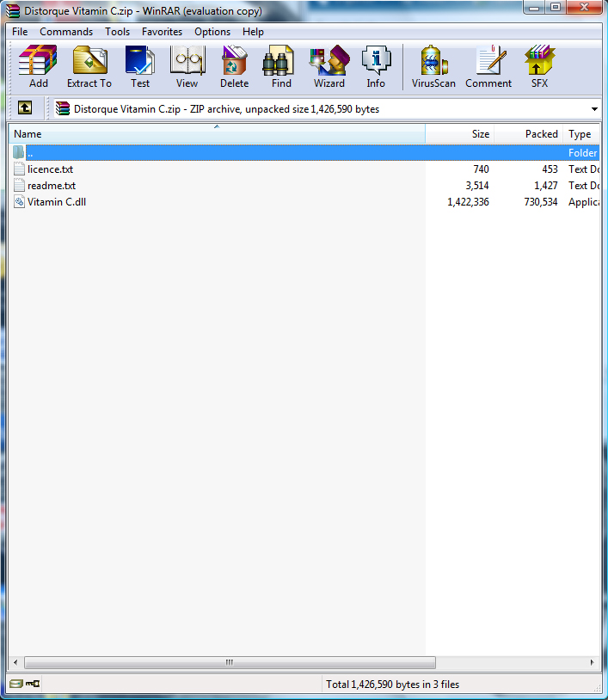Expand the archive path dropdown
608x700 pixels.
coord(594,109)
